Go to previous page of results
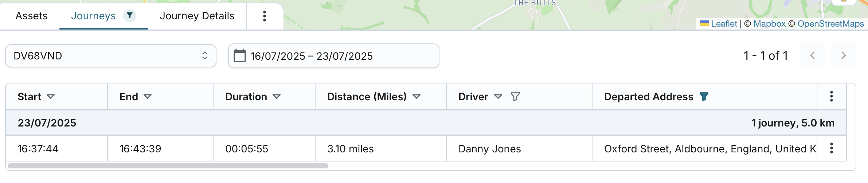 pos(812,55)
